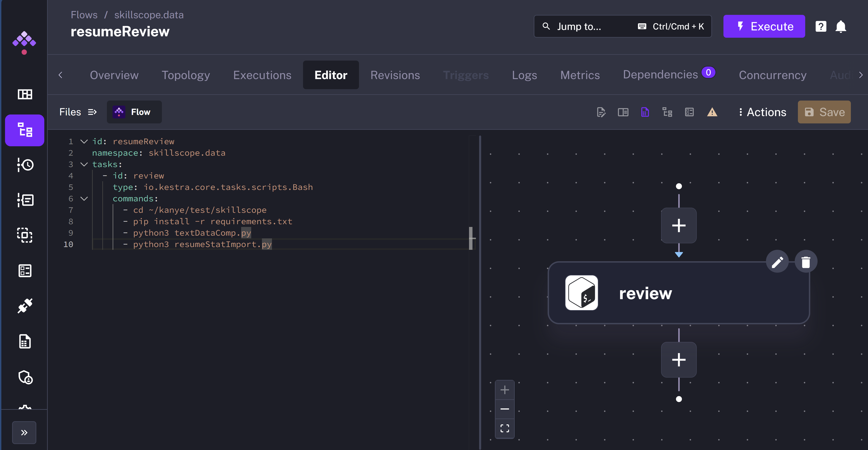Screen dimensions: 868x450
Task: Delete the review task with trash icon
Action: click(805, 262)
